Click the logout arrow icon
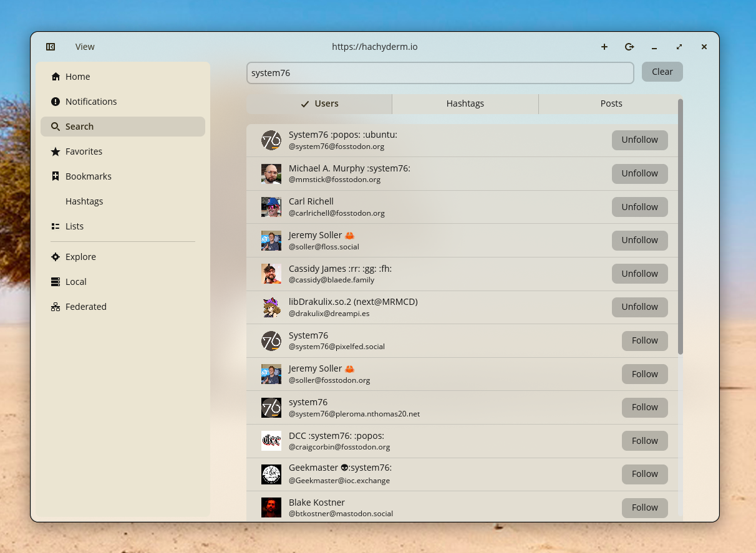The image size is (756, 553). point(629,47)
